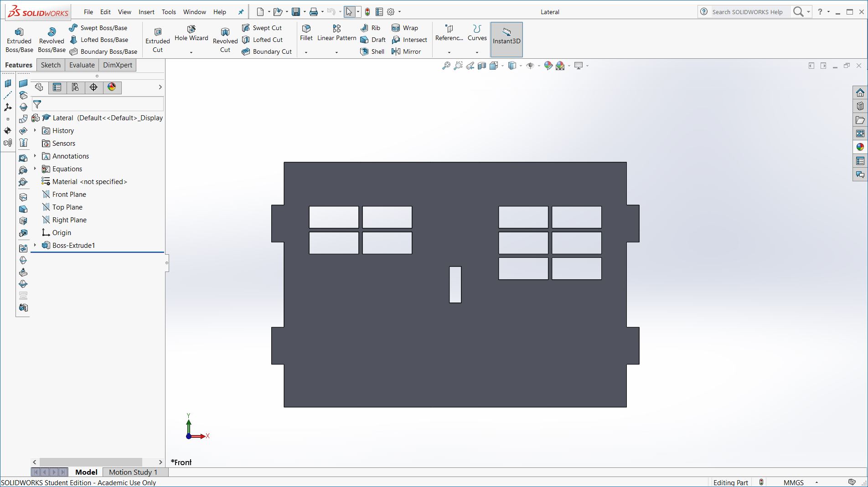Viewport: 868px width, 487px height.
Task: Click the Zoom to Fit view icon
Action: coord(446,66)
